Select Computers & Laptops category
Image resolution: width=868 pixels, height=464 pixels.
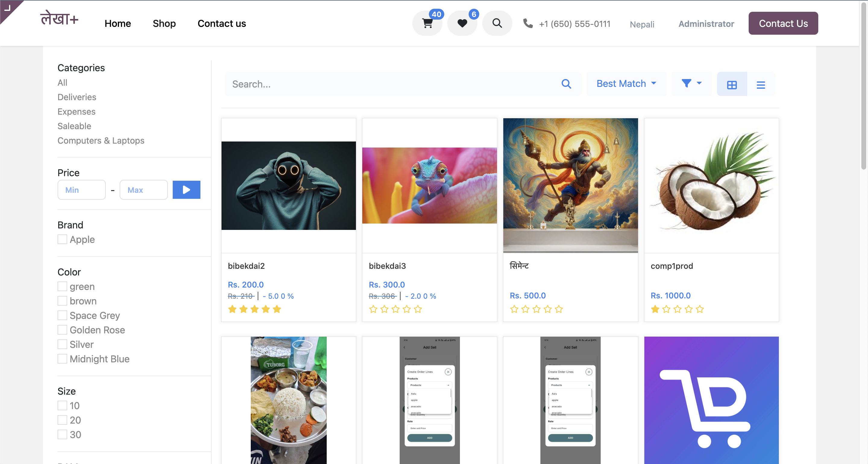(101, 141)
